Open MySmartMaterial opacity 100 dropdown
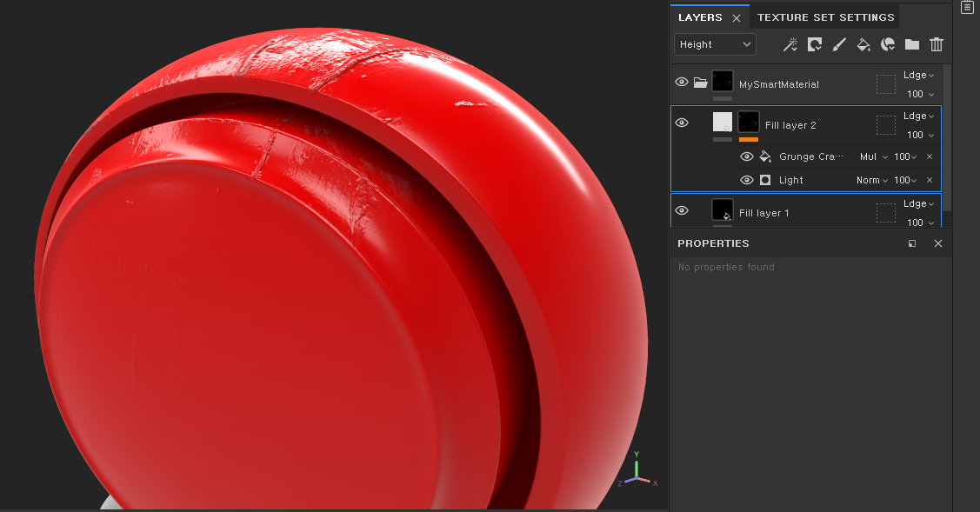The image size is (980, 512). [x=921, y=94]
